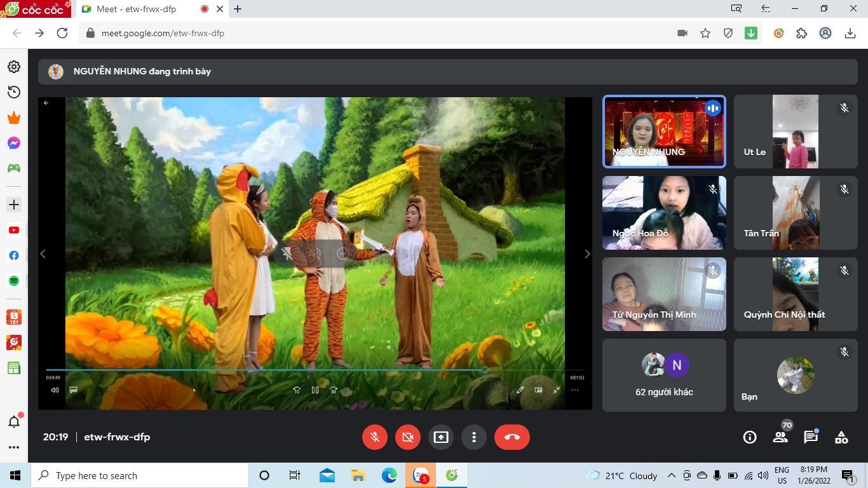Pause the presented video
The height and width of the screenshot is (488, 868).
click(315, 390)
